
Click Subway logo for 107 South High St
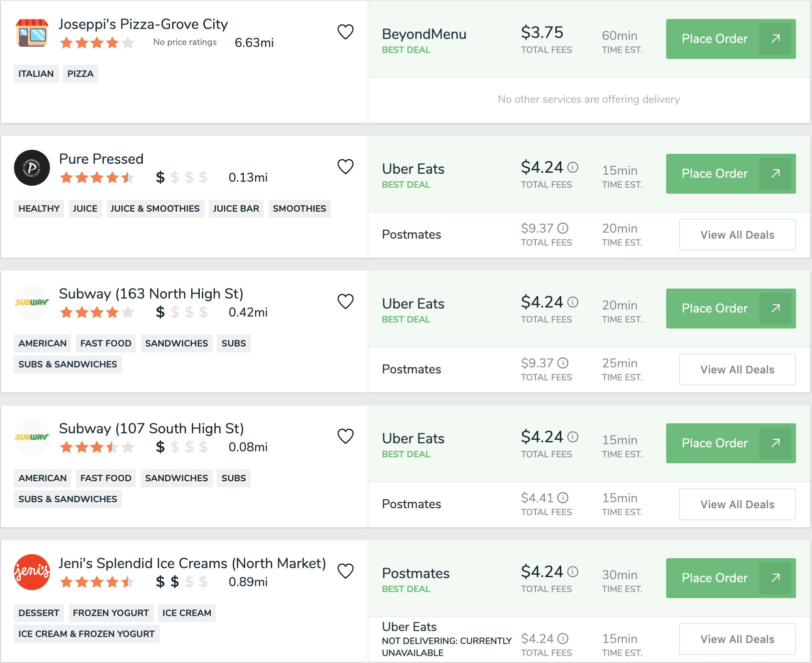[32, 437]
